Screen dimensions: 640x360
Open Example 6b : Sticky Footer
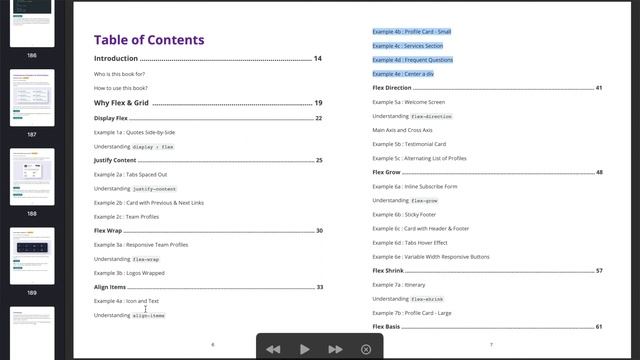404,215
